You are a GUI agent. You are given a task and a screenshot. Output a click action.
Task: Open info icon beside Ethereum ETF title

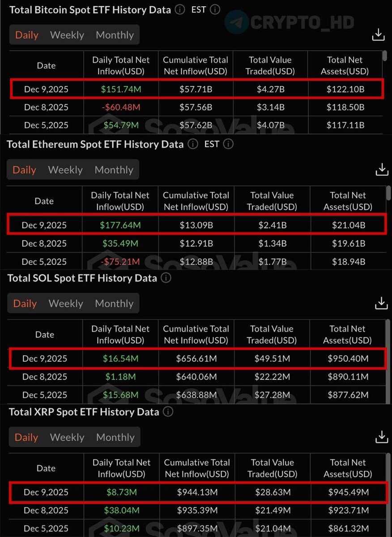coord(193,144)
